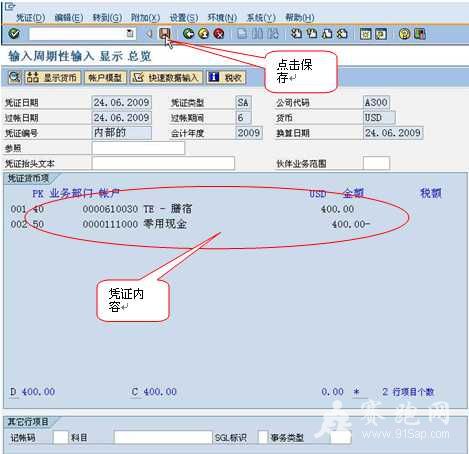
Task: Click the First page navigation icon
Action: coord(296,34)
